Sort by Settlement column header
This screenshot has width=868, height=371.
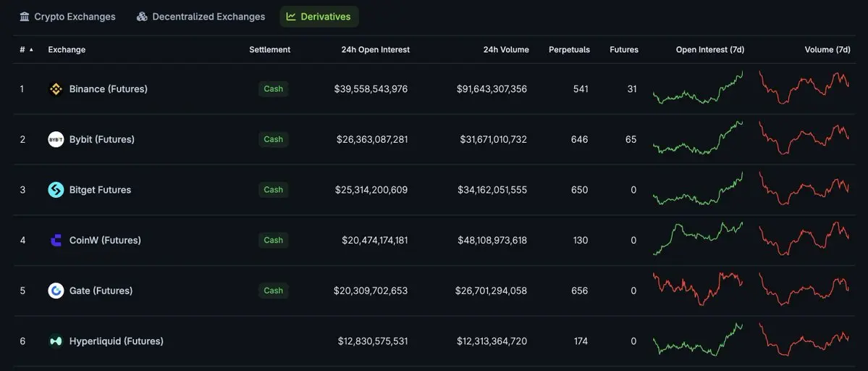[269, 50]
